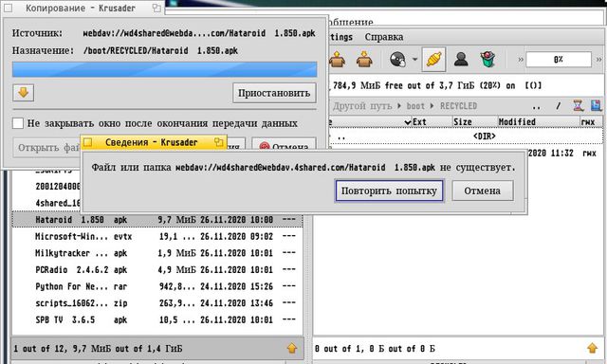Click 'Отмена' in the Сведения dialog
This screenshot has height=364, width=607.
[x=483, y=191]
